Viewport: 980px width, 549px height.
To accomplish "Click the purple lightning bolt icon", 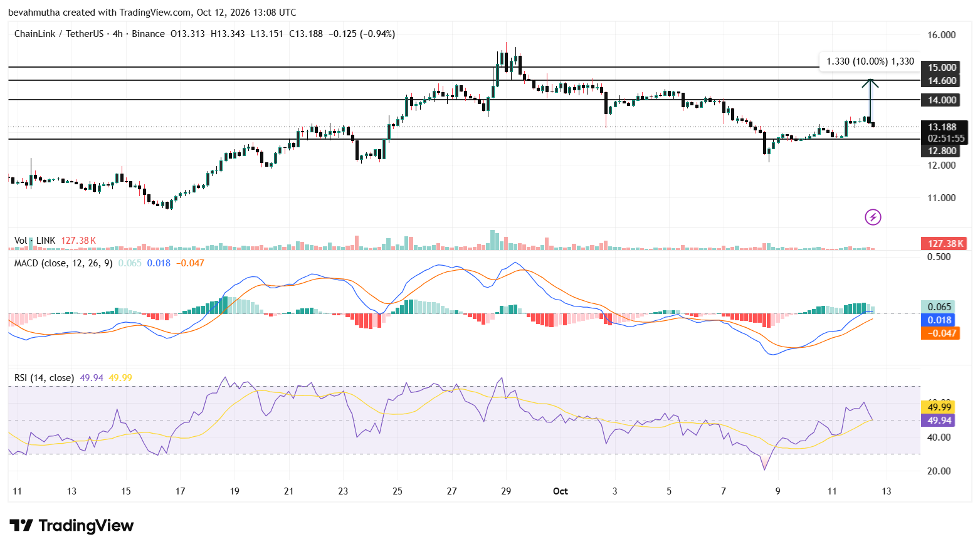I will click(x=873, y=217).
